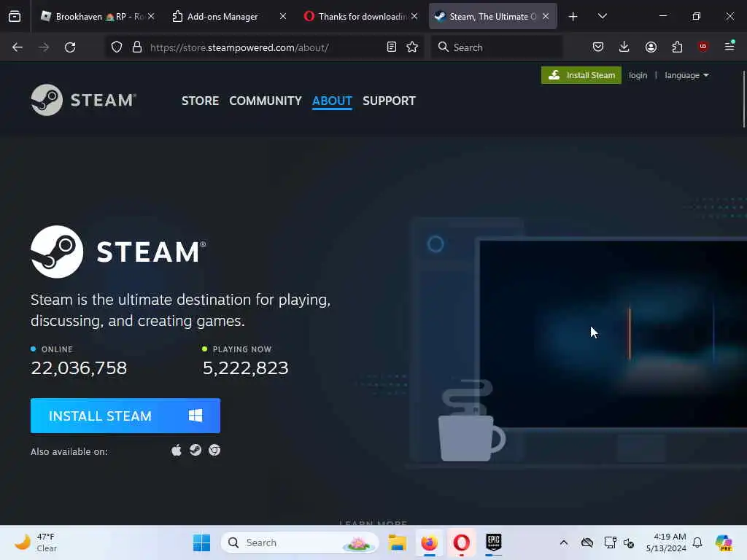Choose the Chromebook download icon
Image resolution: width=747 pixels, height=560 pixels.
pos(214,451)
